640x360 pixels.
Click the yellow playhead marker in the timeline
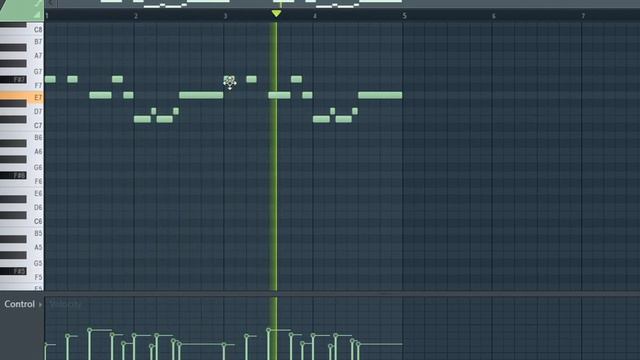276,13
